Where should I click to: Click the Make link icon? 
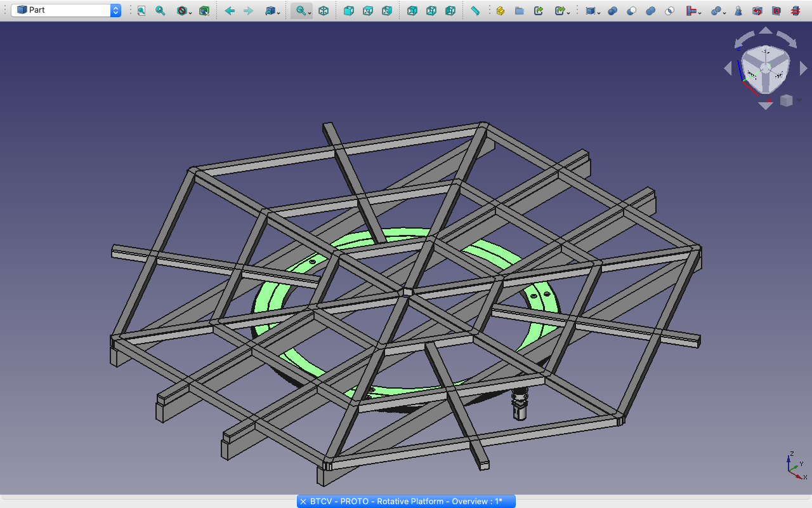click(539, 11)
